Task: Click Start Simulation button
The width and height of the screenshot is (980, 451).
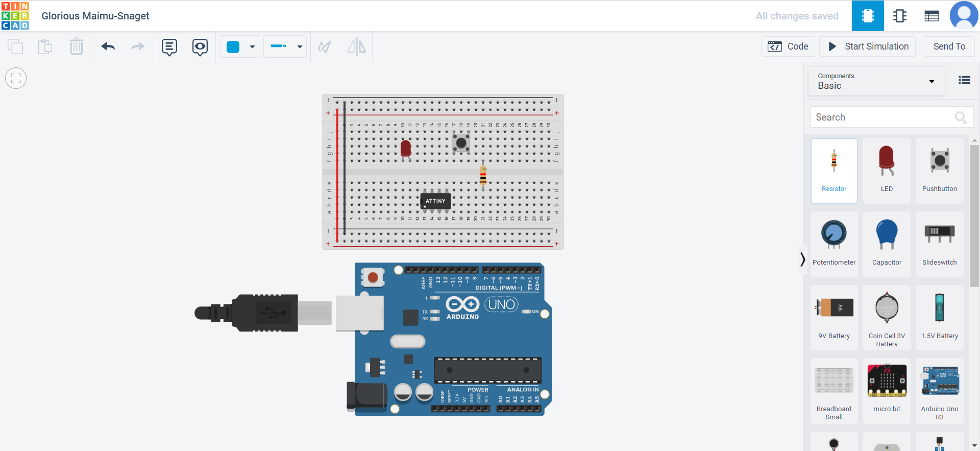Action: 868,46
